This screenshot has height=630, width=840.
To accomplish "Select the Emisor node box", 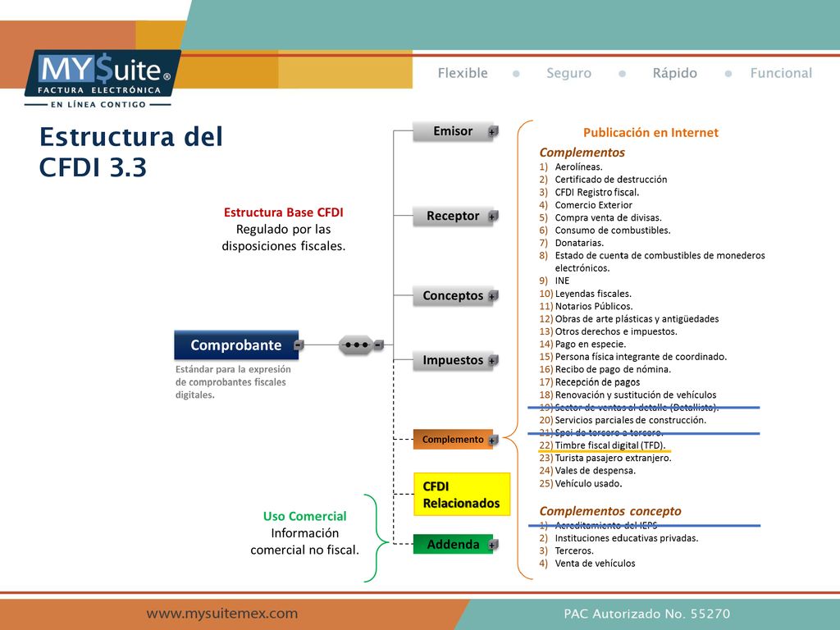I will pos(453,131).
